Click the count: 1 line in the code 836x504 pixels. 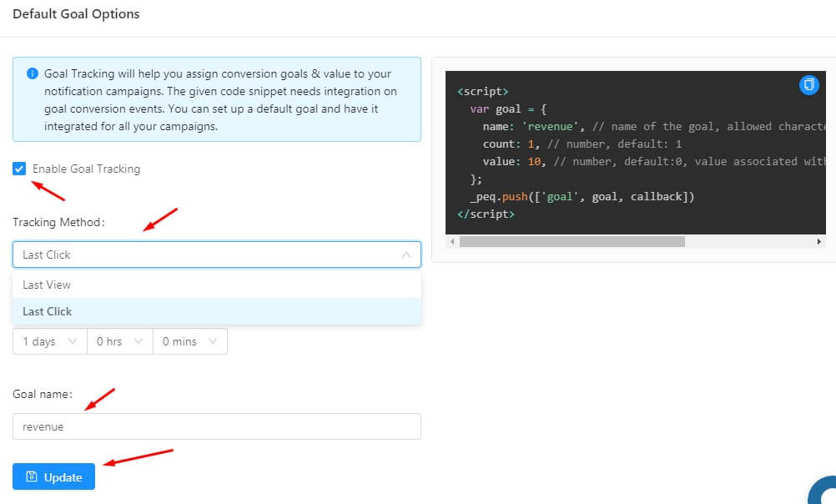[x=582, y=144]
